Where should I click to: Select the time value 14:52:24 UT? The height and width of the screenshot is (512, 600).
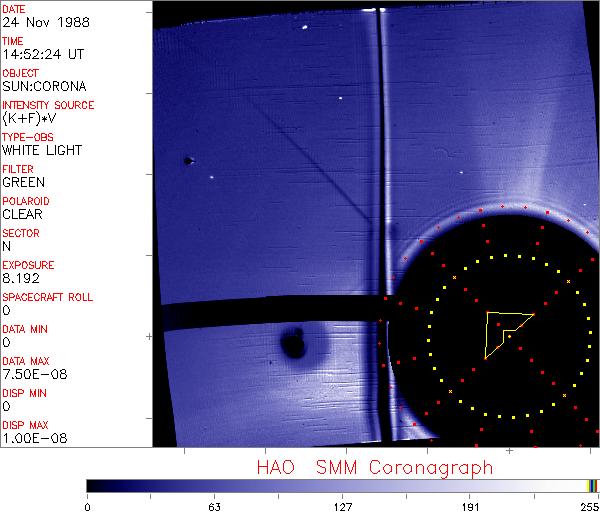(x=46, y=54)
